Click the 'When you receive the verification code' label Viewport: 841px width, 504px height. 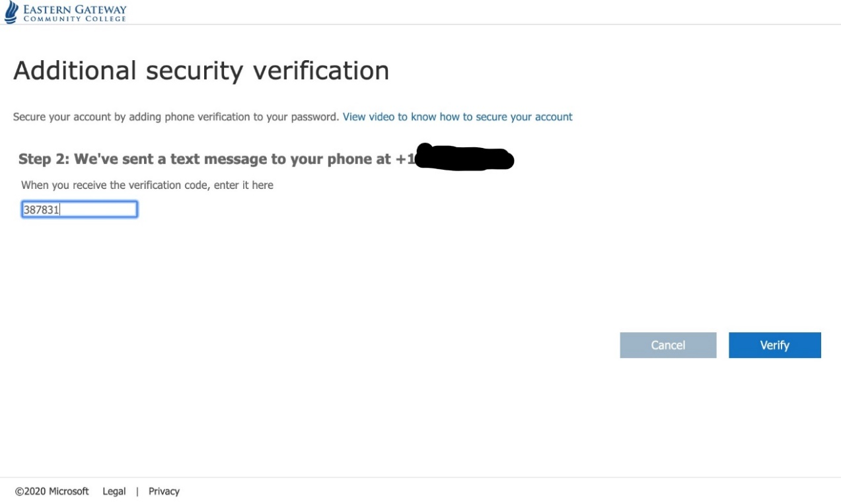point(147,185)
